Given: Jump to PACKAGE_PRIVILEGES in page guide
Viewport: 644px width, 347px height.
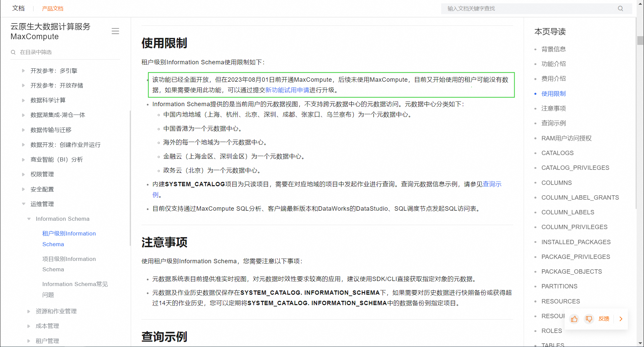Looking at the screenshot, I should (576, 257).
